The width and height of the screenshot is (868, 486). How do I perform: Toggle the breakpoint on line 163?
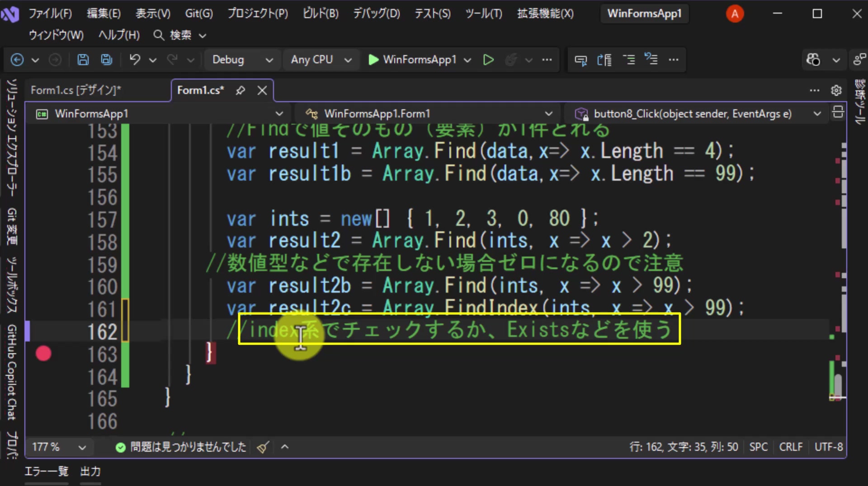coord(43,354)
